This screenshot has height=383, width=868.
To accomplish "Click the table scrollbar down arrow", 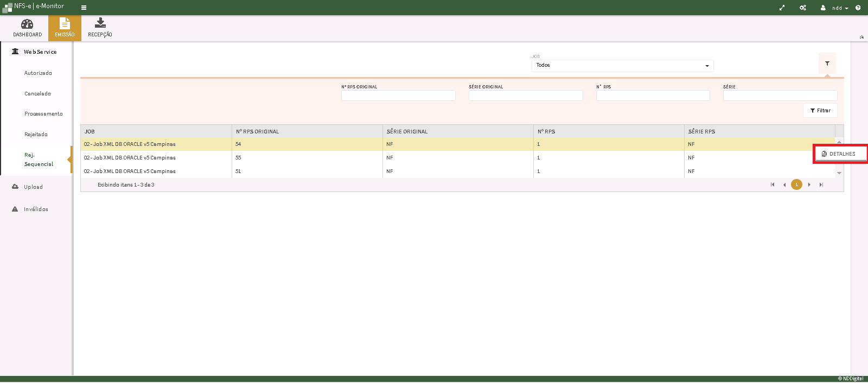I will click(839, 173).
